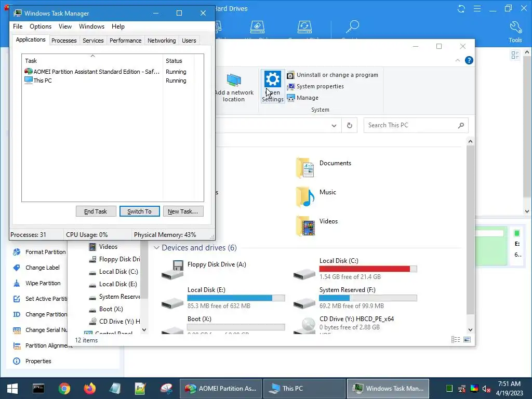Screen dimensions: 532x399
Task: Switch to Users tab
Action: (x=189, y=41)
